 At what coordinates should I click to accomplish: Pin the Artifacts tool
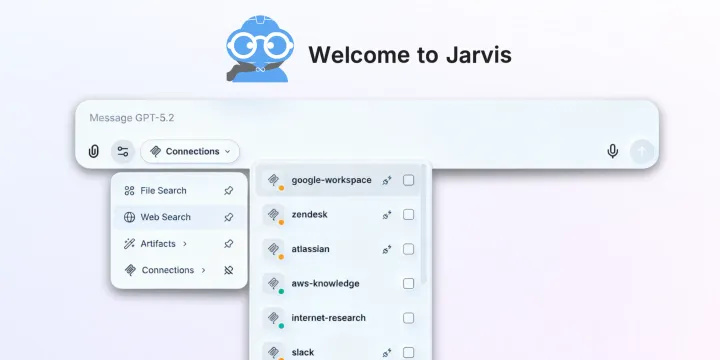(x=228, y=244)
